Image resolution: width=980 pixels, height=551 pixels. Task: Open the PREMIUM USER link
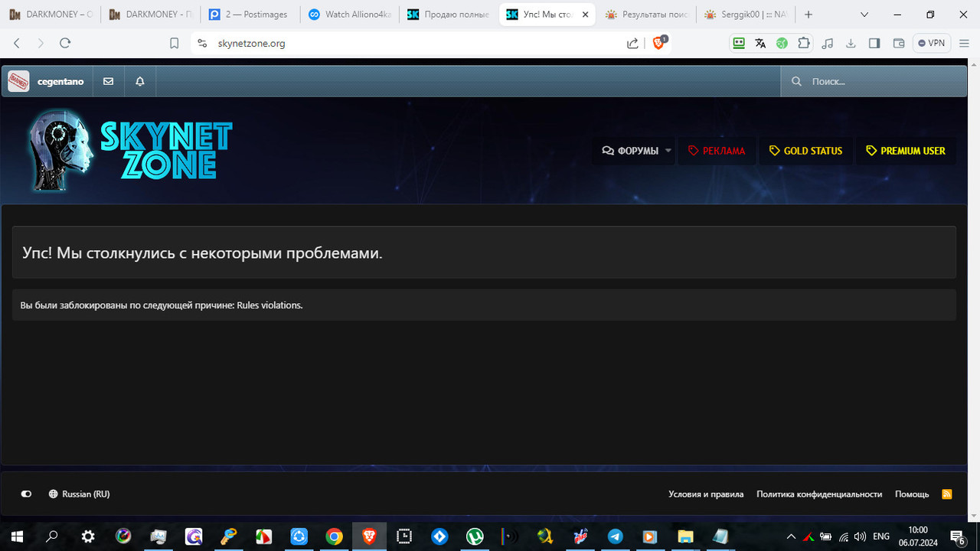click(905, 151)
